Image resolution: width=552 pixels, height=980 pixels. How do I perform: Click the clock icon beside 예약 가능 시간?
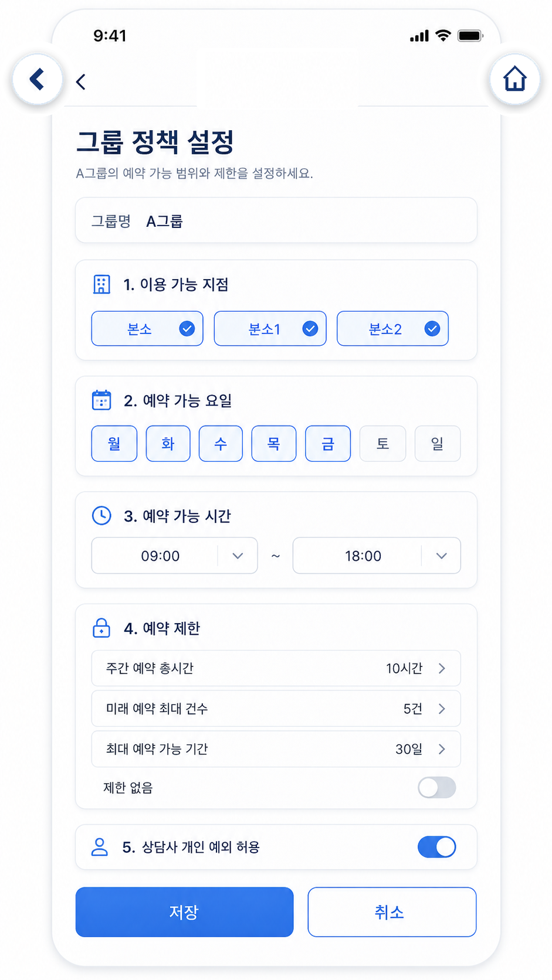tap(101, 516)
